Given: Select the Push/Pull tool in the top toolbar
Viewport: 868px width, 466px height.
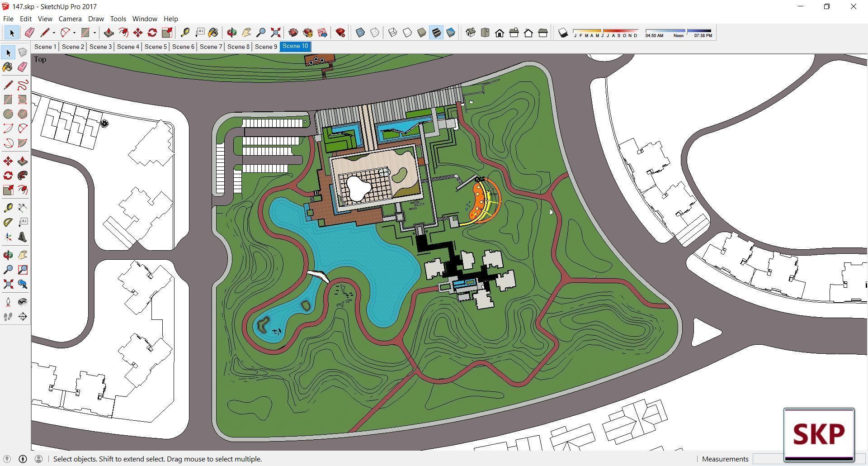Looking at the screenshot, I should coord(108,33).
